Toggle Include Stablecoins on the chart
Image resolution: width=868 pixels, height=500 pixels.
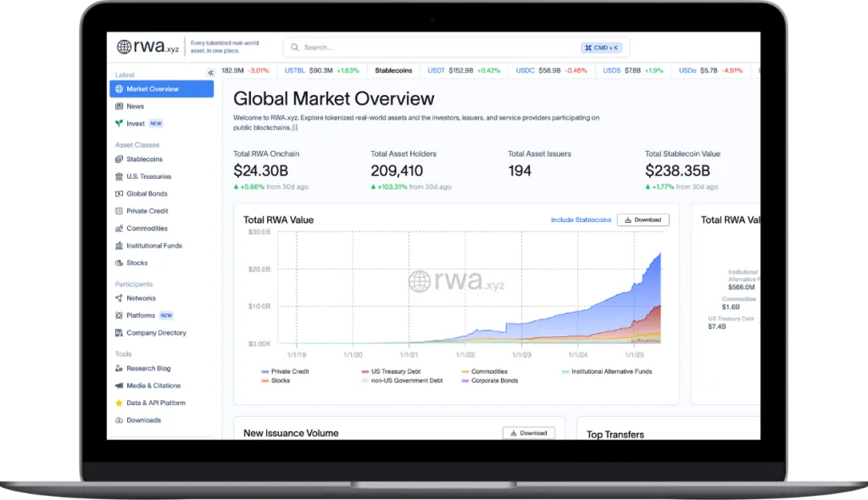581,219
